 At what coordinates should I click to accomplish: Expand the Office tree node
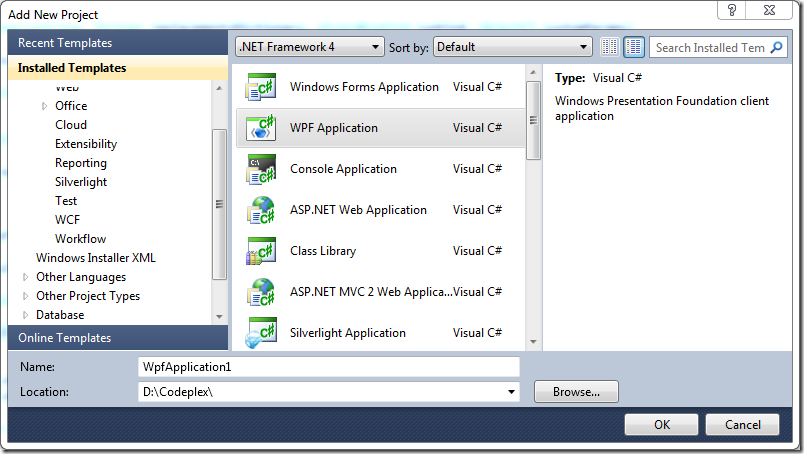click(45, 106)
